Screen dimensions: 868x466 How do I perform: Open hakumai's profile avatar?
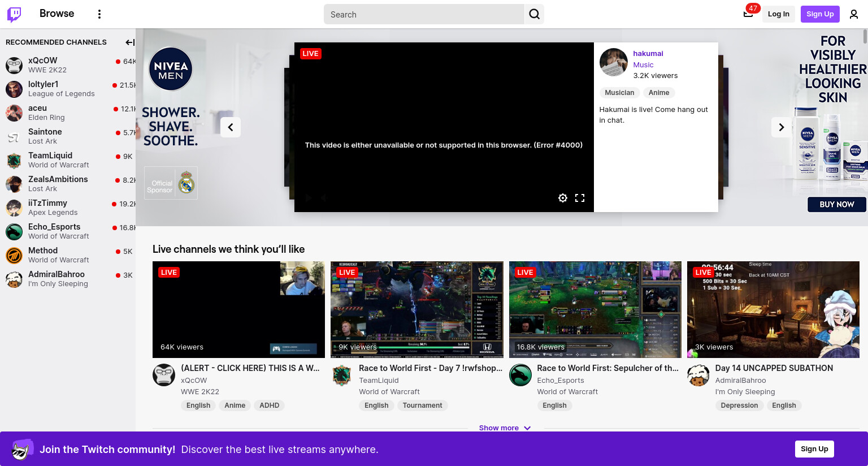pyautogui.click(x=614, y=62)
